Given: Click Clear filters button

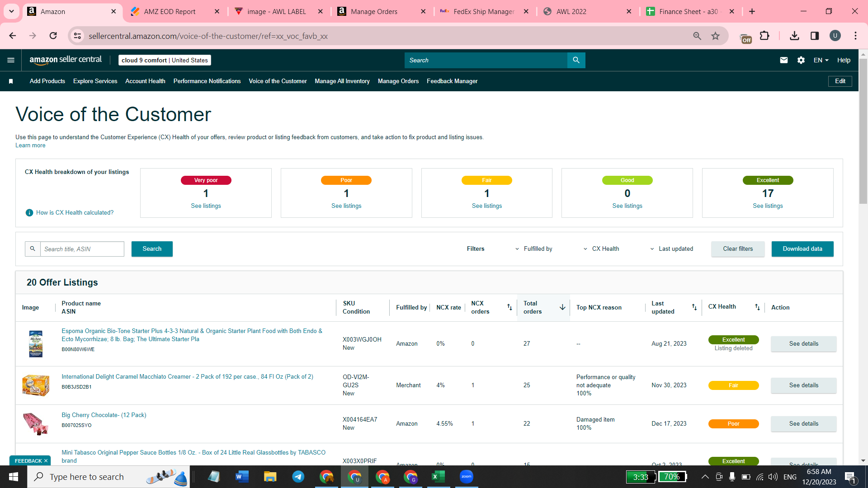Looking at the screenshot, I should (x=738, y=249).
